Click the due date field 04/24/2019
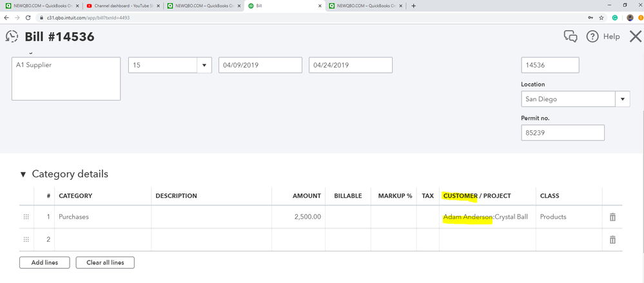The image size is (644, 283). pyautogui.click(x=350, y=65)
